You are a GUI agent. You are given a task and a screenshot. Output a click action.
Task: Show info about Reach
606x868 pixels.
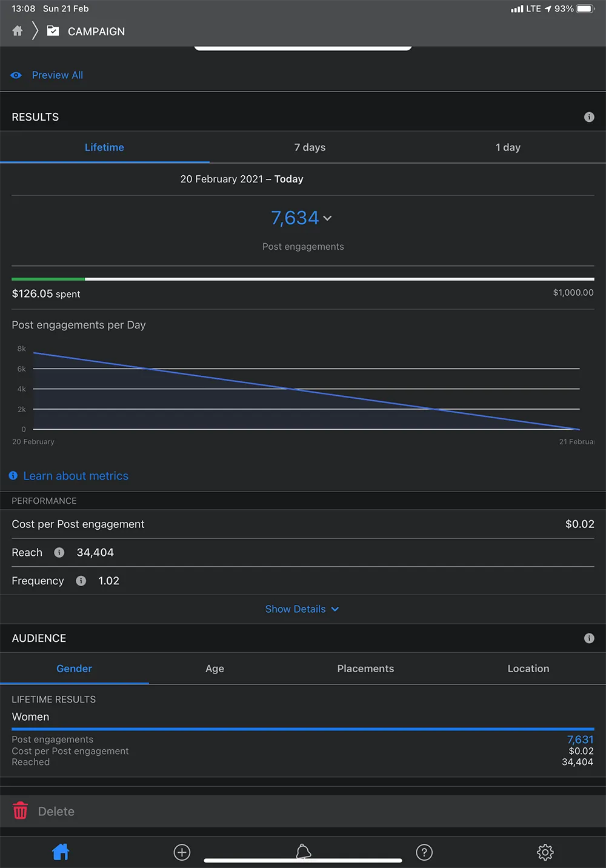pos(59,552)
